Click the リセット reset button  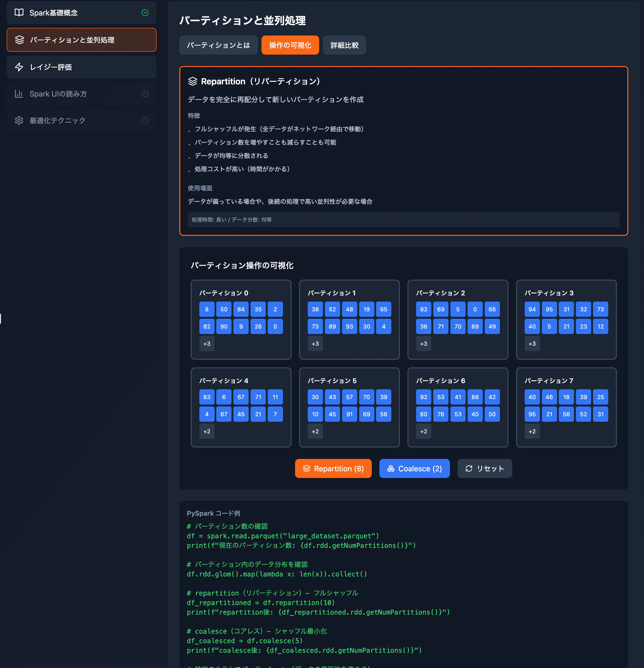(484, 468)
